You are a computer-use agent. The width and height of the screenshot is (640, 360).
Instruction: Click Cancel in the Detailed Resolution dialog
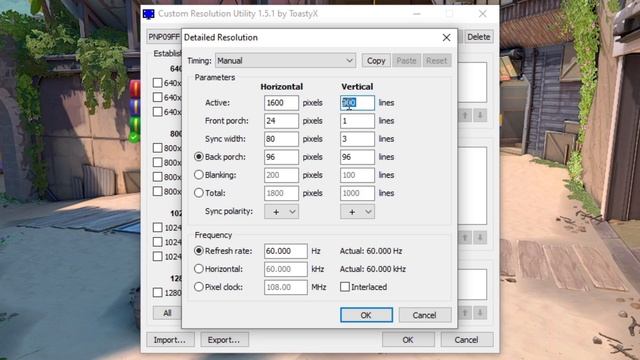(x=425, y=315)
